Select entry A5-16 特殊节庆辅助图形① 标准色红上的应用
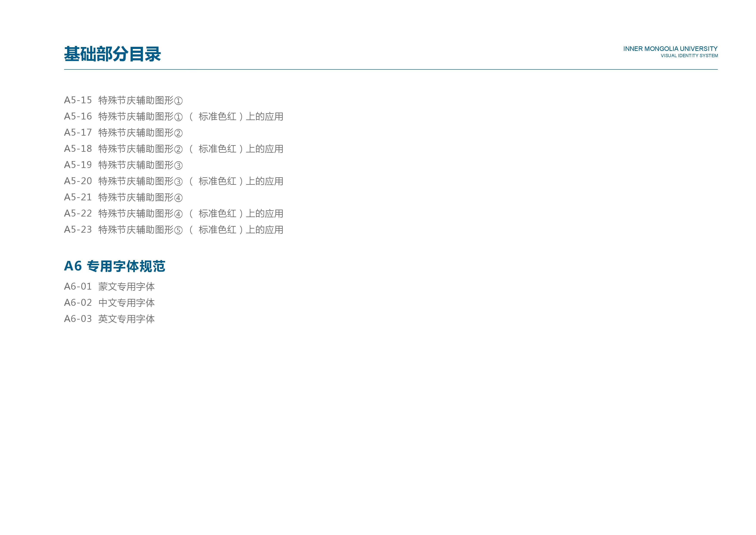This screenshot has height=535, width=756. (173, 116)
